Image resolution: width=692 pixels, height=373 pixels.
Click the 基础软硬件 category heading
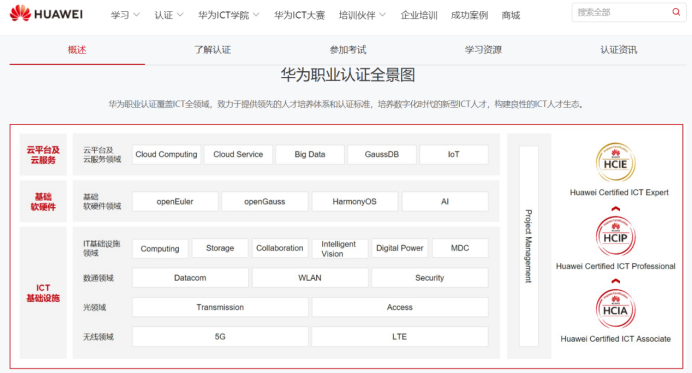43,202
